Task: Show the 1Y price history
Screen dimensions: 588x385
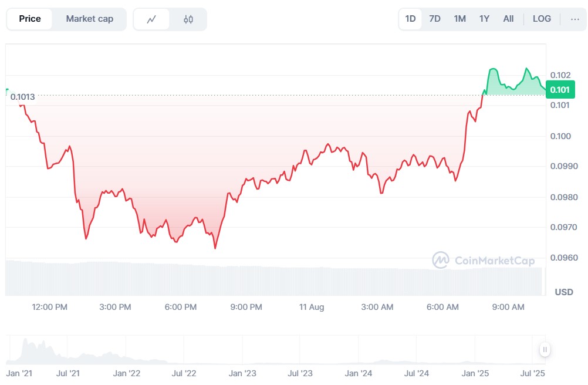Action: (x=484, y=19)
